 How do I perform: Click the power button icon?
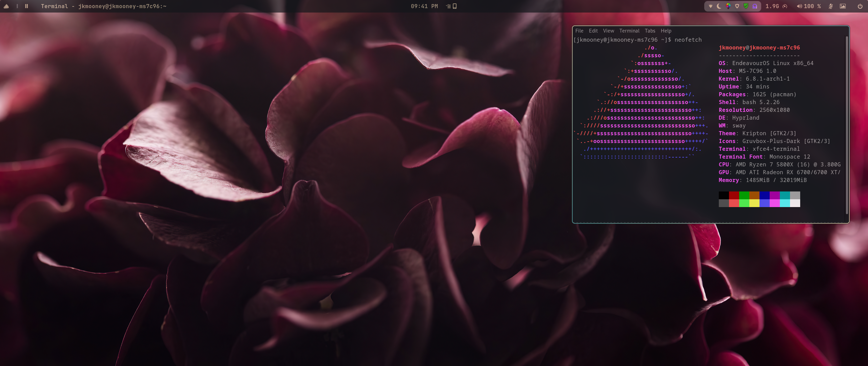860,6
